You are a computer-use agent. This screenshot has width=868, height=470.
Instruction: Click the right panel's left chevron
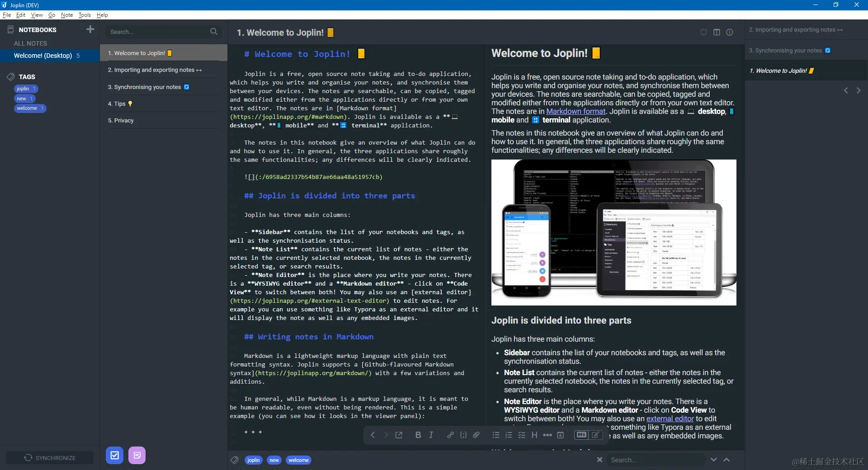click(846, 90)
